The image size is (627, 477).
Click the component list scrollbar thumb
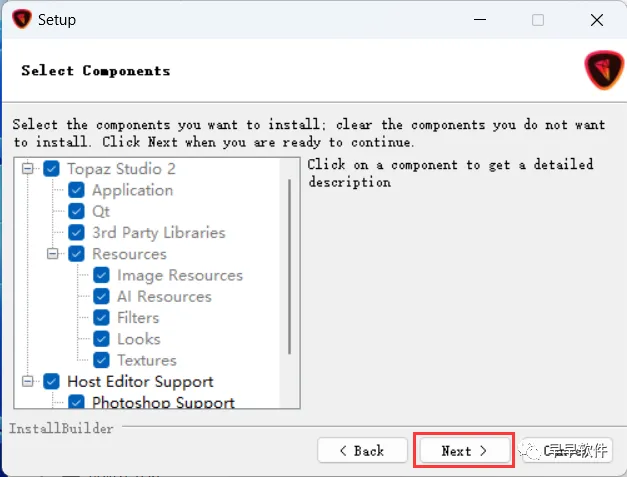[x=289, y=267]
